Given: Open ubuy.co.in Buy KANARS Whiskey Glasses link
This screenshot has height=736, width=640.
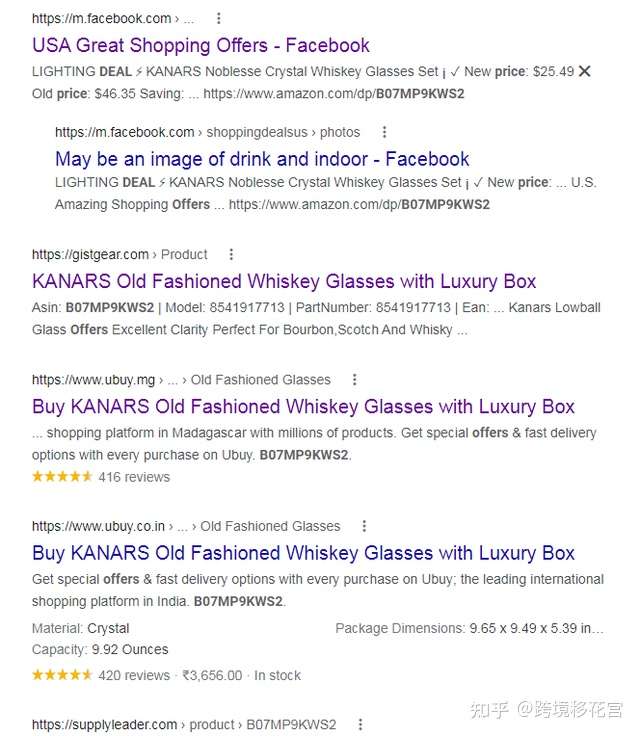Looking at the screenshot, I should pos(303,553).
